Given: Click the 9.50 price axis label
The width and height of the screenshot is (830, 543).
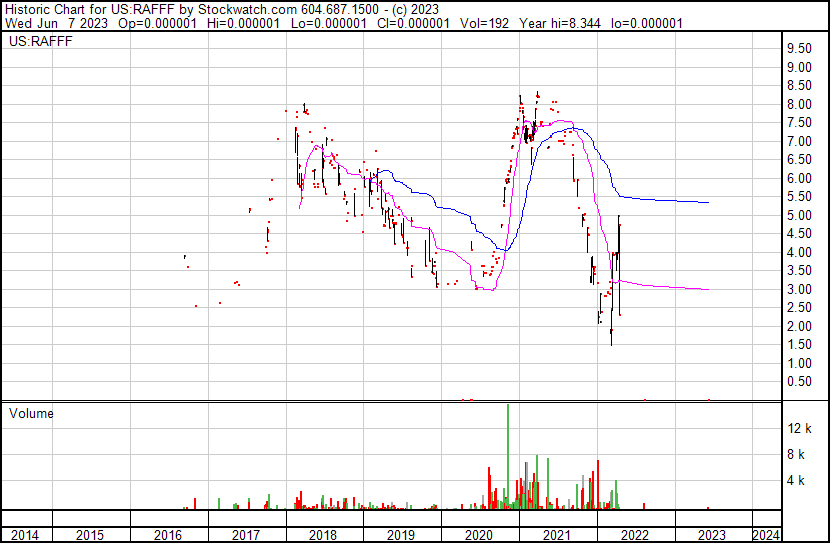Looking at the screenshot, I should click(x=798, y=49).
